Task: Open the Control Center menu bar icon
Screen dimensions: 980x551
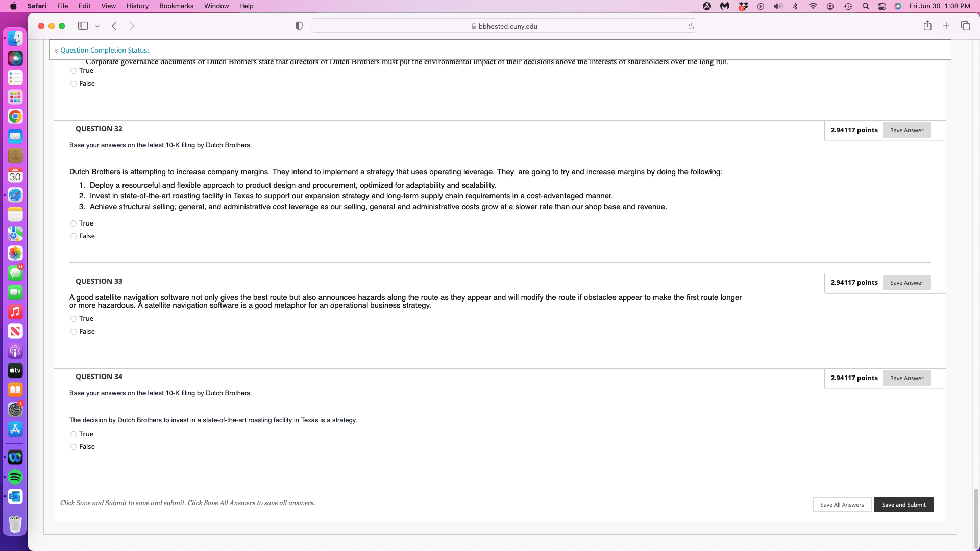Action: [x=882, y=6]
